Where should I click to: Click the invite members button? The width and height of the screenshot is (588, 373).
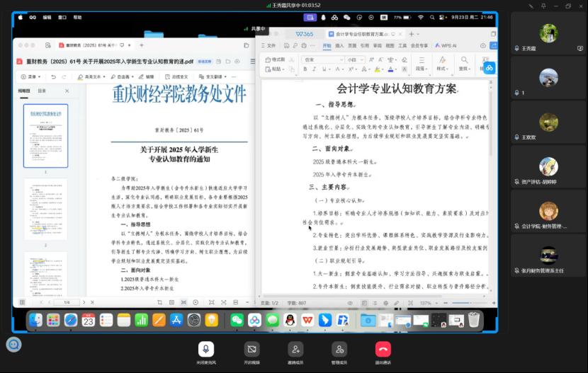coord(295,348)
